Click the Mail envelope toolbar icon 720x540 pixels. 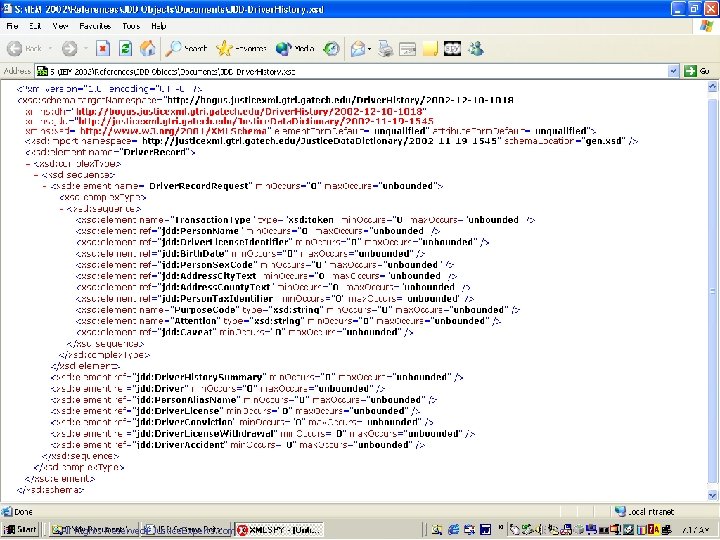[358, 48]
